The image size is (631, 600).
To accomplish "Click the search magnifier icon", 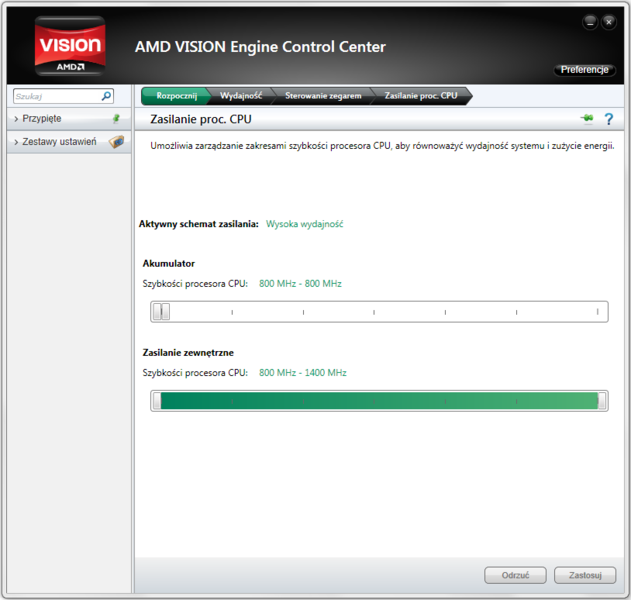I will tap(106, 96).
